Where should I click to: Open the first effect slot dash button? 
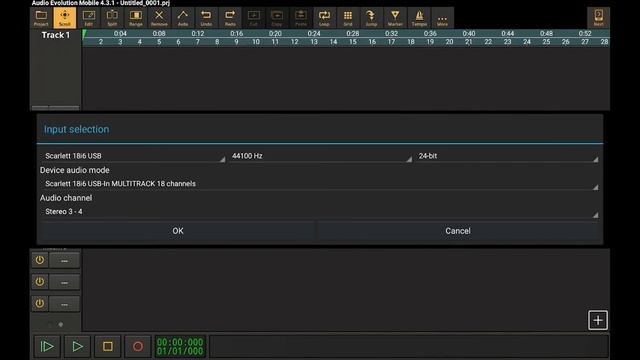click(64, 260)
